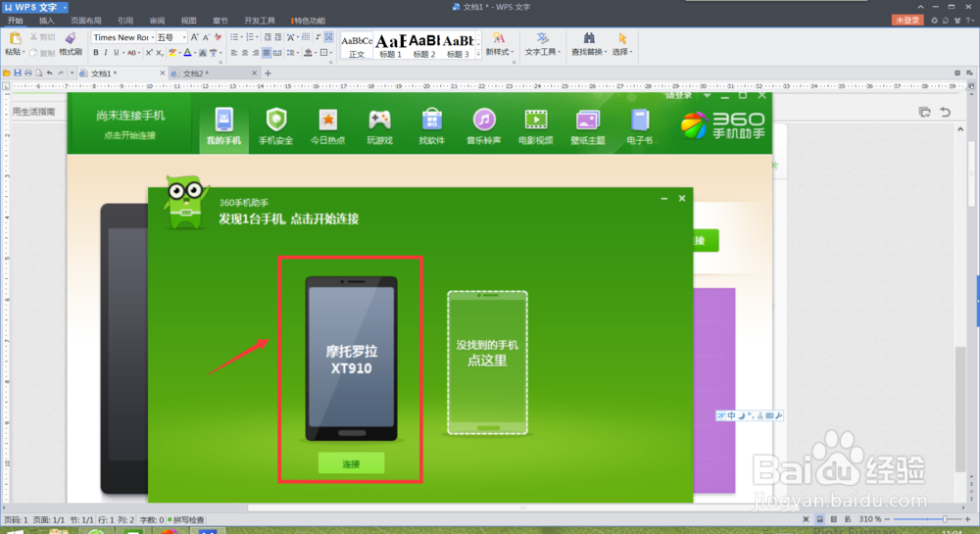Image resolution: width=980 pixels, height=534 pixels.
Task: Open the Times New Roman font dropdown
Action: [152, 37]
